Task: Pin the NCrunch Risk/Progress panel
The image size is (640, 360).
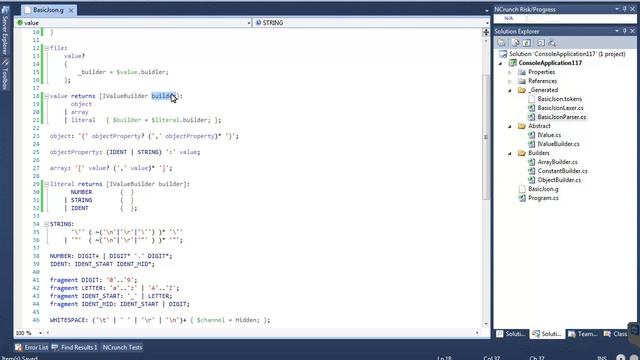Action: (624, 9)
